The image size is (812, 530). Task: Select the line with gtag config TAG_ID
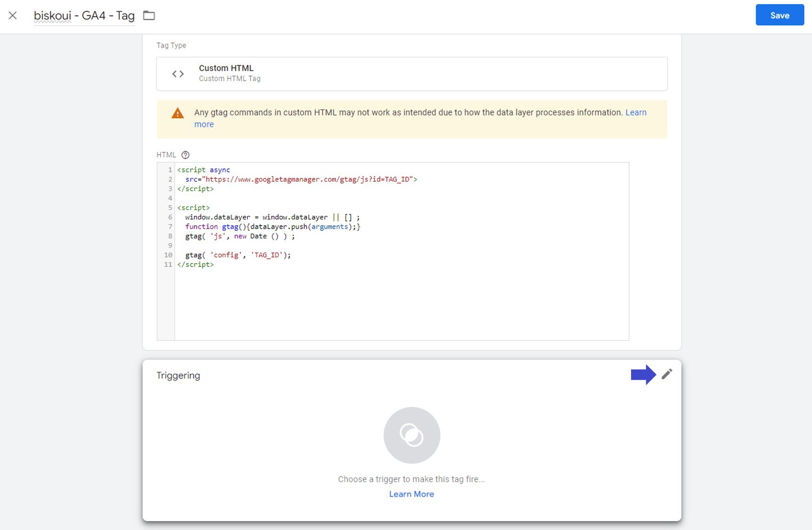pyautogui.click(x=238, y=255)
